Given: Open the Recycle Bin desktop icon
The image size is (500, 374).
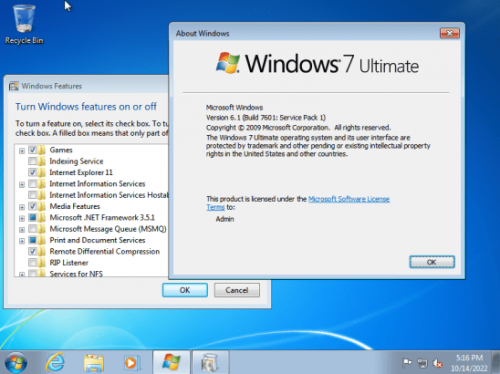Looking at the screenshot, I should pyautogui.click(x=24, y=24).
